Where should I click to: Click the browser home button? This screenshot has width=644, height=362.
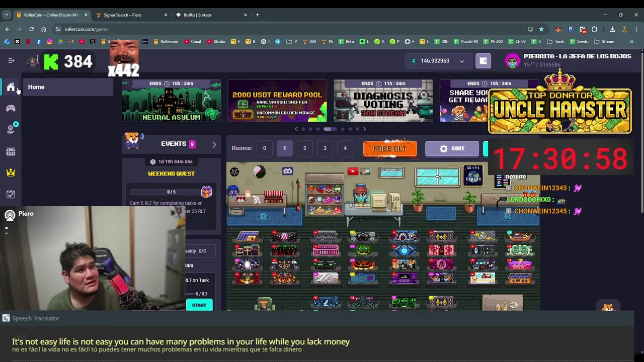43,29
